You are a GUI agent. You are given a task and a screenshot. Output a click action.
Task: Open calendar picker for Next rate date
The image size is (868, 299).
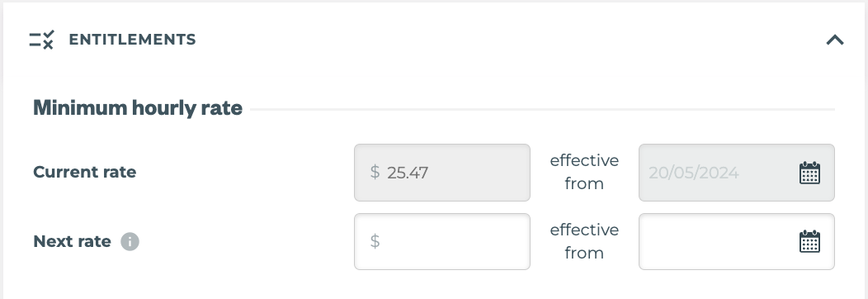[x=809, y=242]
